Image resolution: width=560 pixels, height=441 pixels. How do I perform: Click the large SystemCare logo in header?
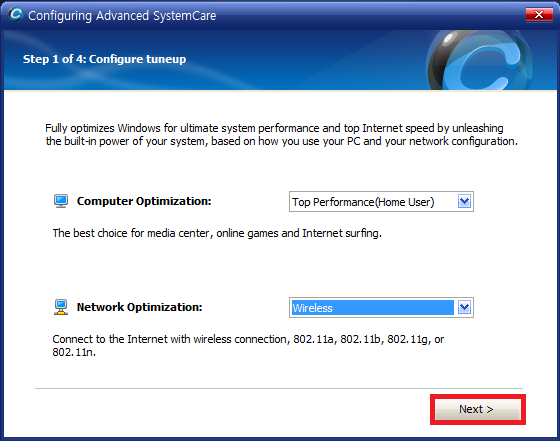[x=479, y=60]
